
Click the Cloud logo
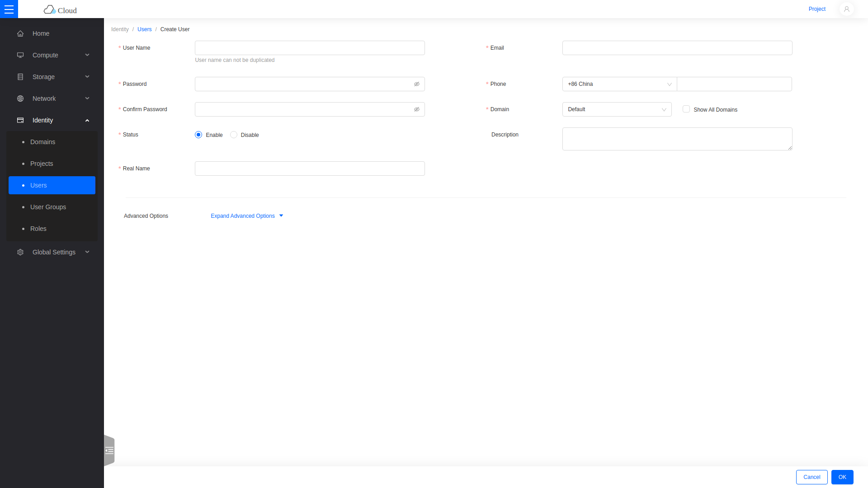point(60,10)
